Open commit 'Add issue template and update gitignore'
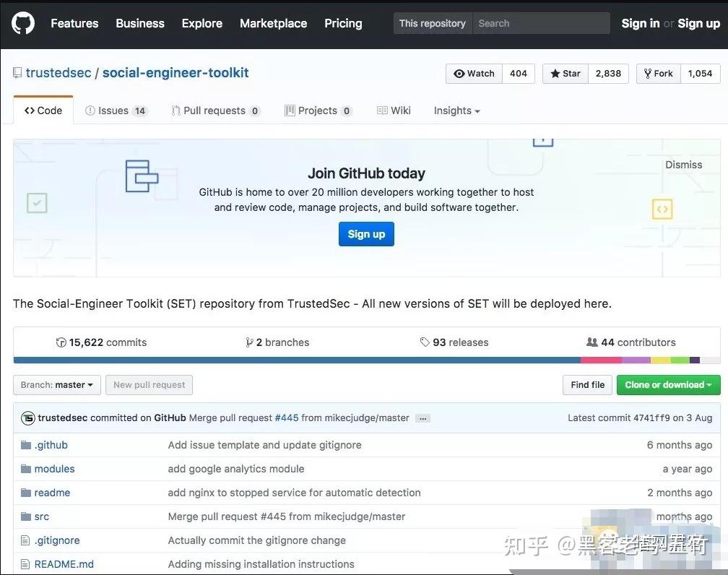This screenshot has width=728, height=575. coord(264,445)
